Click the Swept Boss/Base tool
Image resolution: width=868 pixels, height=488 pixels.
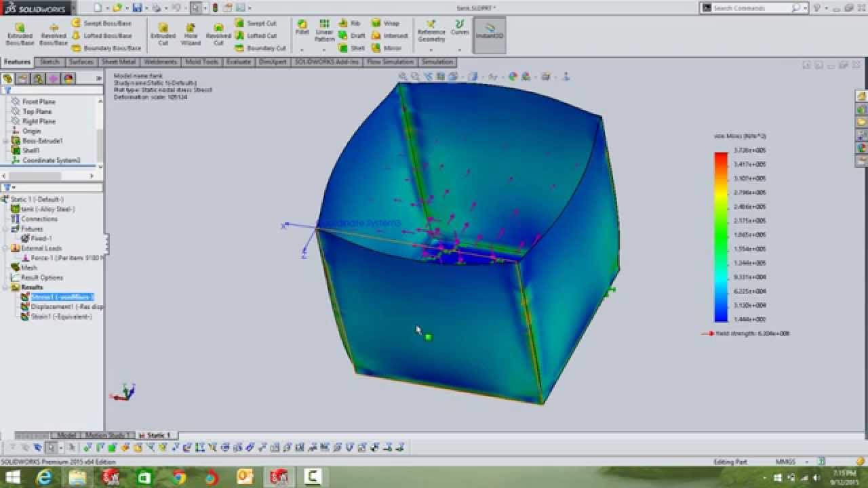(x=101, y=23)
